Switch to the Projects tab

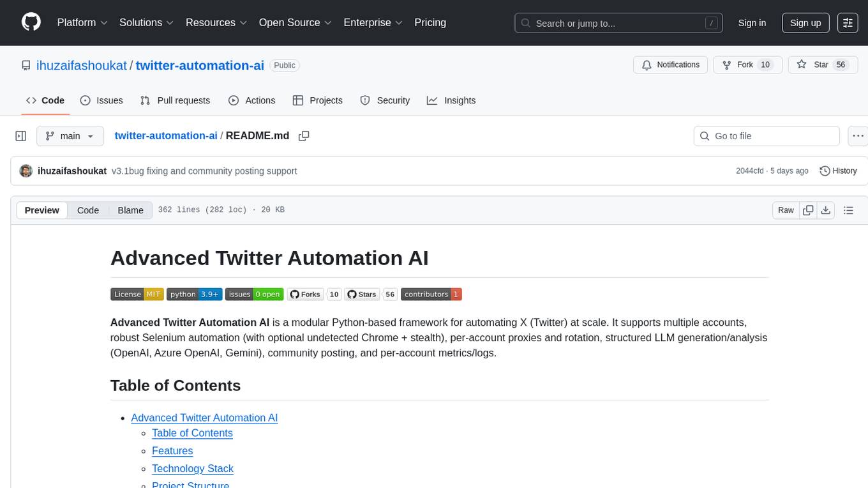pyautogui.click(x=318, y=100)
